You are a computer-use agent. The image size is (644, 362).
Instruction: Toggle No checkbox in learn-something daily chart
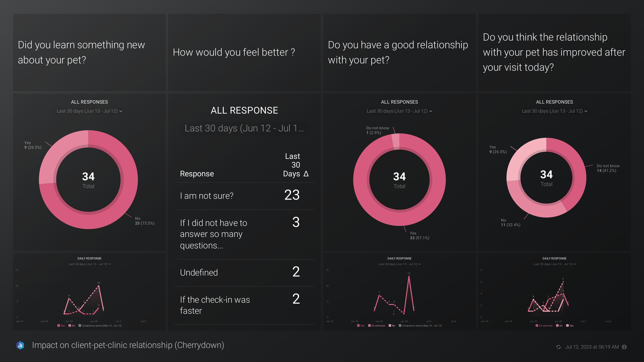point(70,325)
